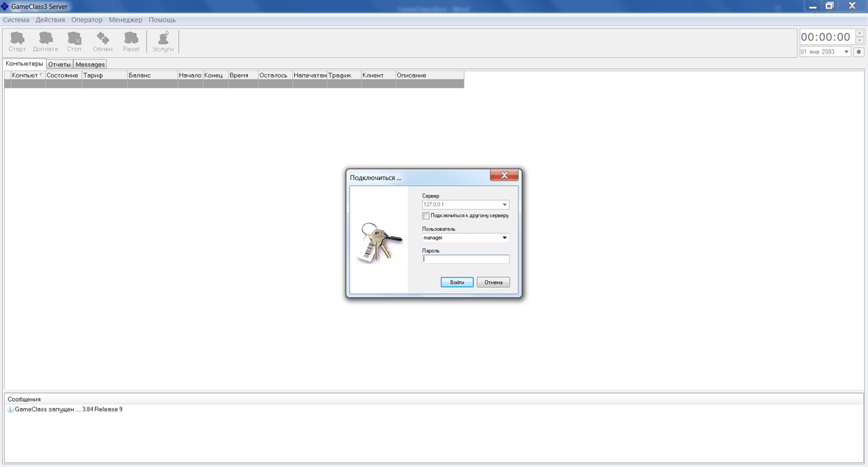Expand the Сервер 127.0.0.1 dropdown
Screen dimensions: 868x467
click(x=505, y=204)
